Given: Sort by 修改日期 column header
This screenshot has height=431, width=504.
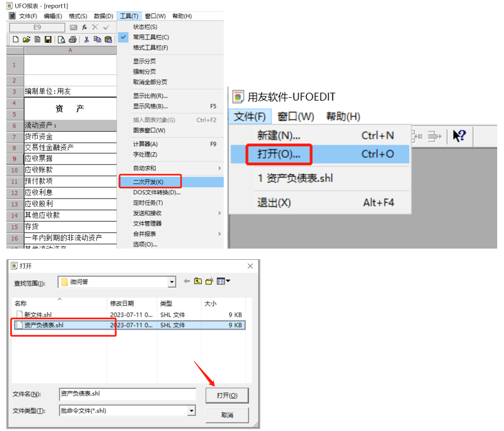Looking at the screenshot, I should pos(132,304).
